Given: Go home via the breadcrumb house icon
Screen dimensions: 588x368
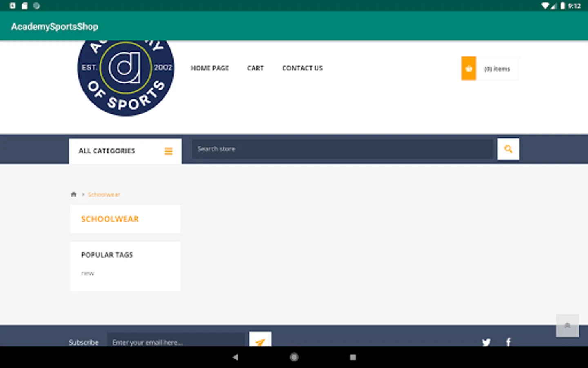Looking at the screenshot, I should click(73, 194).
